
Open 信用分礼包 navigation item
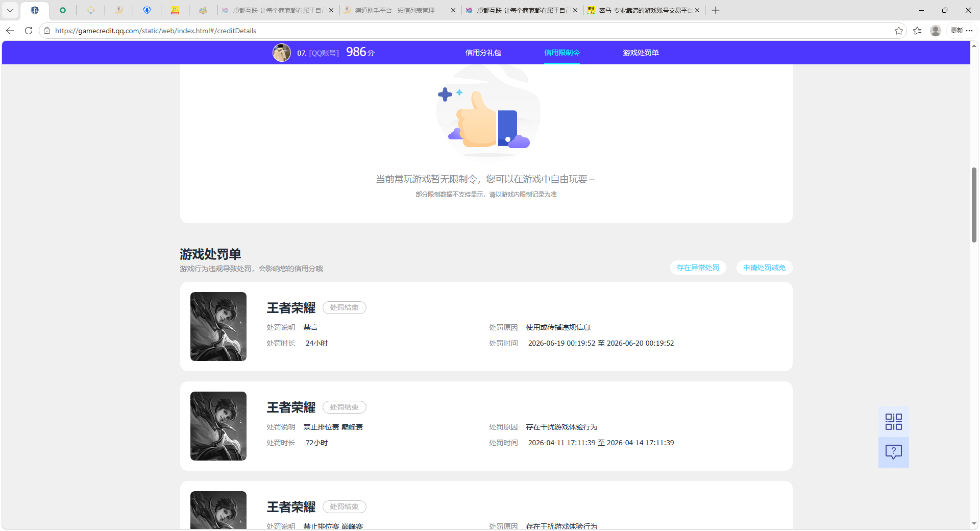click(483, 53)
